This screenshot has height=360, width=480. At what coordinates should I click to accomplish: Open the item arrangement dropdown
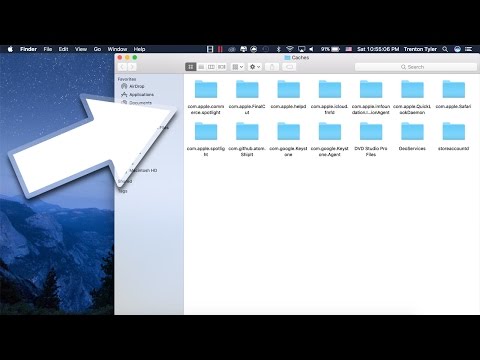[x=238, y=67]
